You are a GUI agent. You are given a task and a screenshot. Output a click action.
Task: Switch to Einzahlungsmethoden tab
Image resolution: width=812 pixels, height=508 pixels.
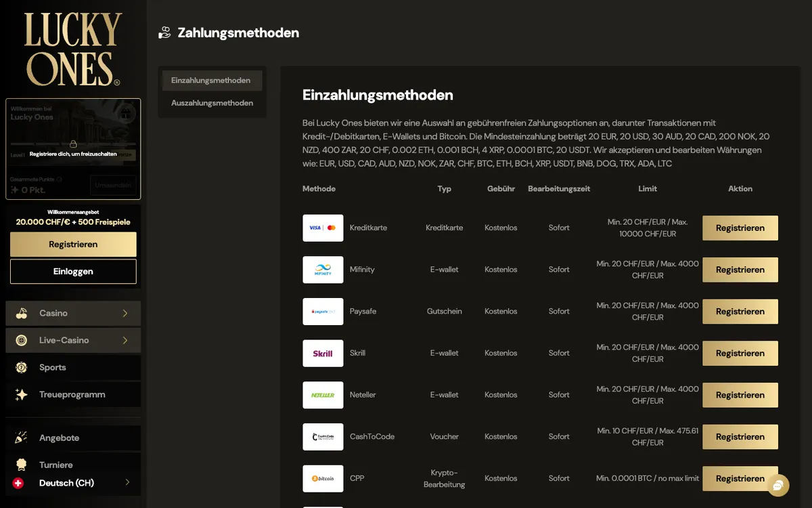pos(212,81)
